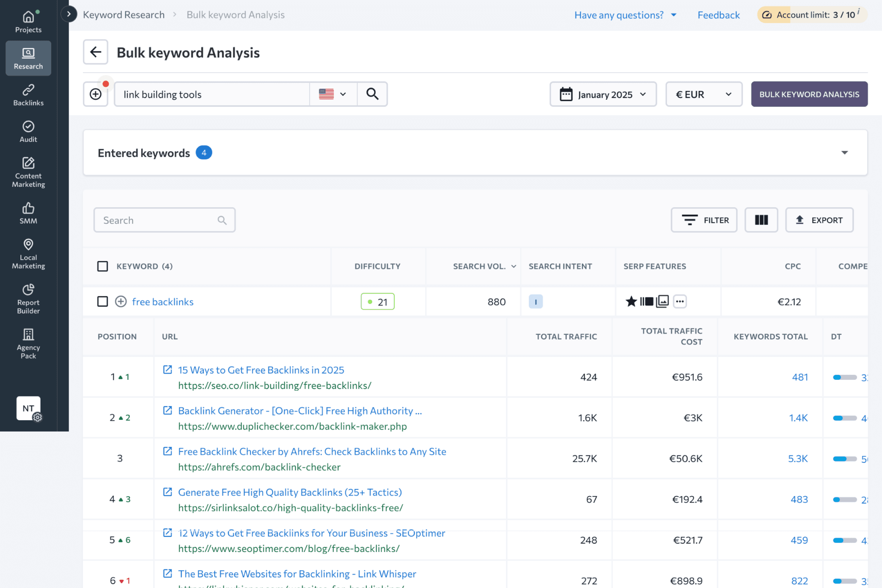Go to Keyword Research breadcrumb

[124, 15]
